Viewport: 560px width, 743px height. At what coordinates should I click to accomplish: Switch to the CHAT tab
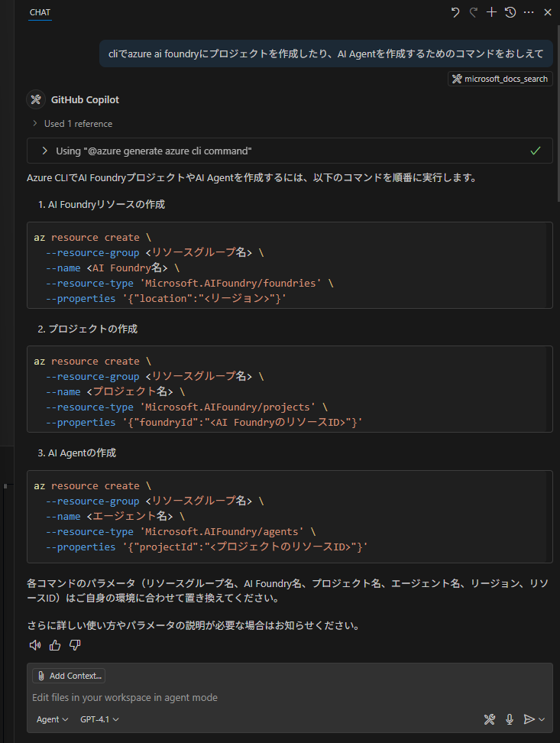coord(40,12)
